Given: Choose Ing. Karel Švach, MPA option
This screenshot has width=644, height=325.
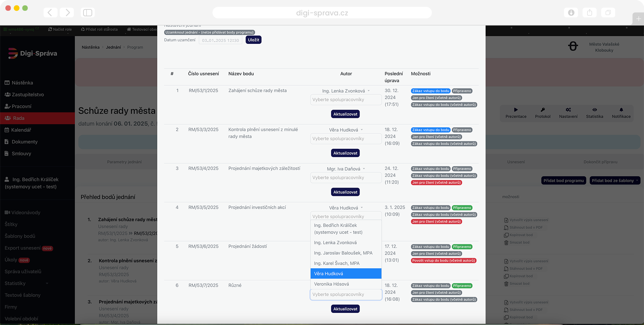Looking at the screenshot, I should click(336, 263).
